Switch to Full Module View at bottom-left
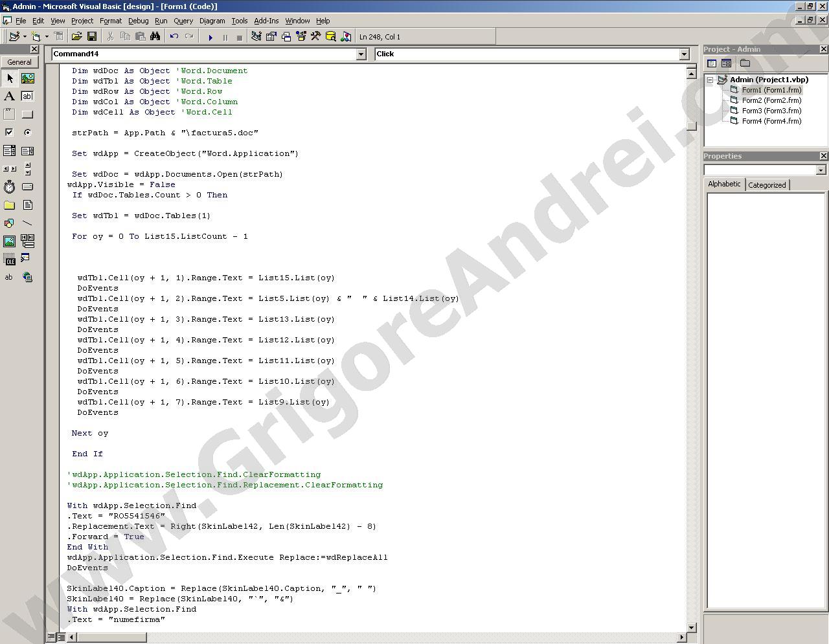Image resolution: width=829 pixels, height=644 pixels. coord(60,637)
